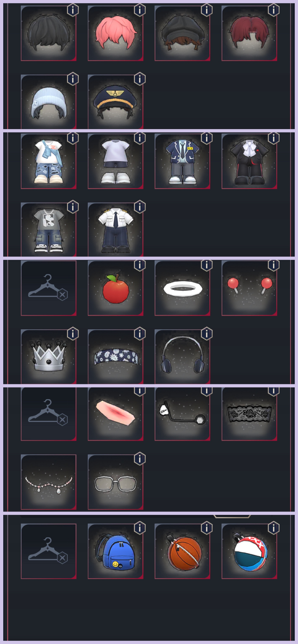
Task: Select the pink hair hairstyle
Action: coord(116,33)
